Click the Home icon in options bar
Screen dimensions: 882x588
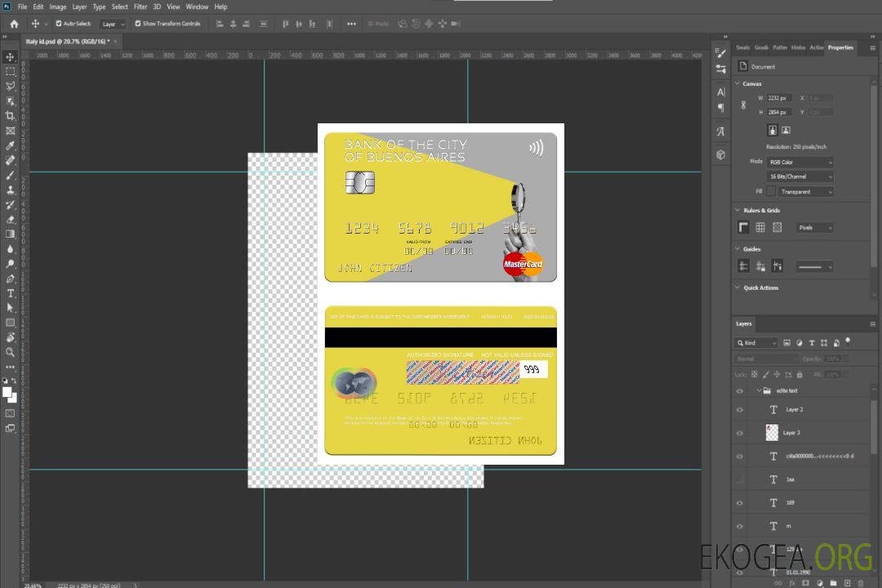pos(14,24)
